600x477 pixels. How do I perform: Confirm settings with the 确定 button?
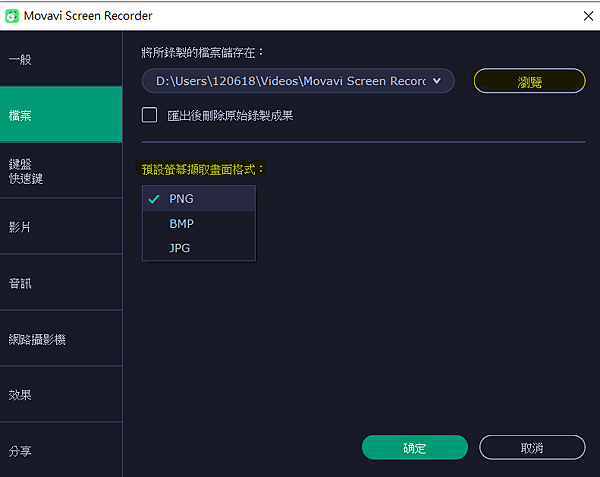tap(415, 448)
